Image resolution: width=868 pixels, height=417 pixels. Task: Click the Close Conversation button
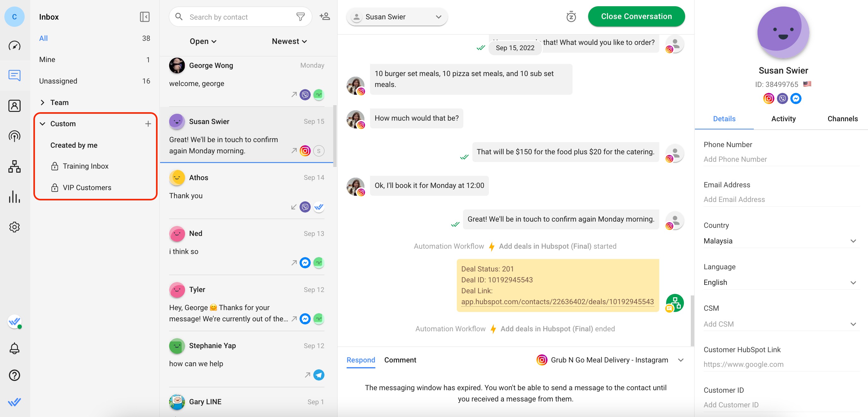pyautogui.click(x=636, y=16)
